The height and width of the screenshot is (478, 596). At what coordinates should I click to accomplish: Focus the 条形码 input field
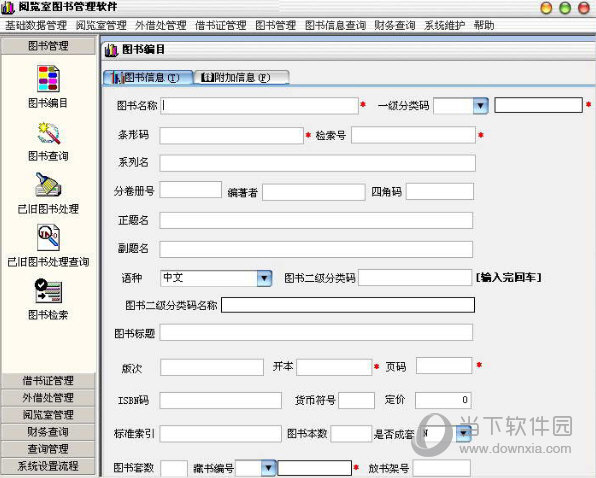(x=231, y=135)
